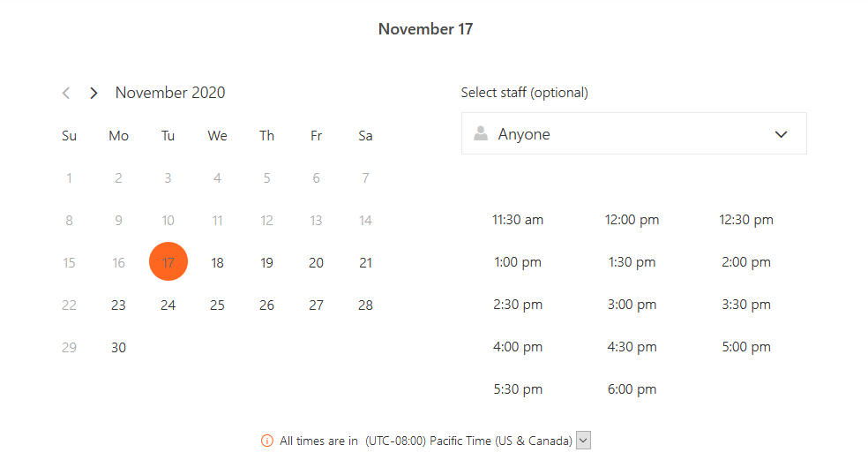Select the 4:00 pm time slot
The image size is (868, 475).
point(518,347)
